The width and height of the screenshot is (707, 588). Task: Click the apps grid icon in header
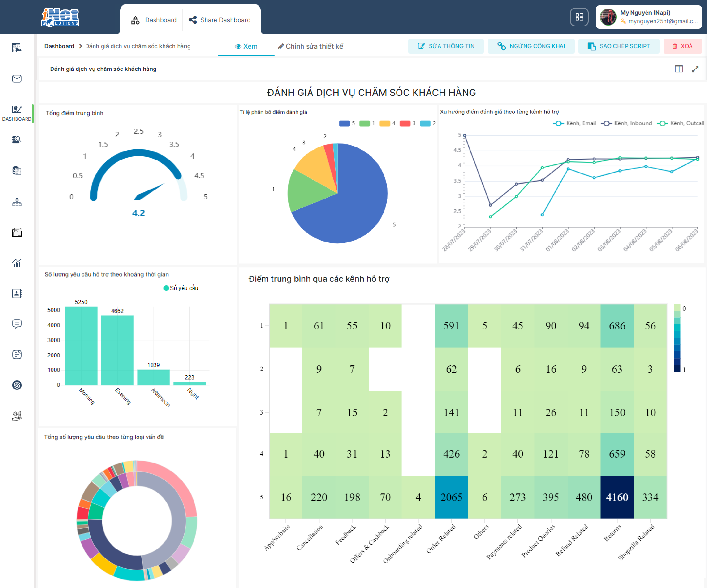coord(579,17)
